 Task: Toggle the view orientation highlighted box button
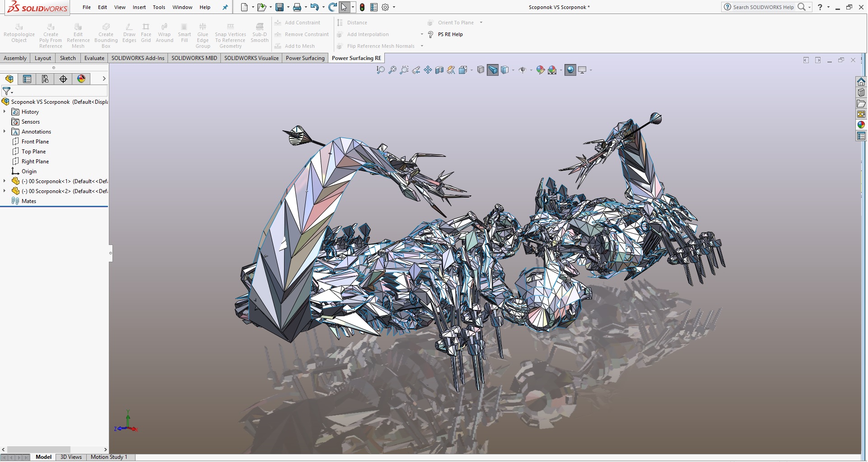click(493, 70)
